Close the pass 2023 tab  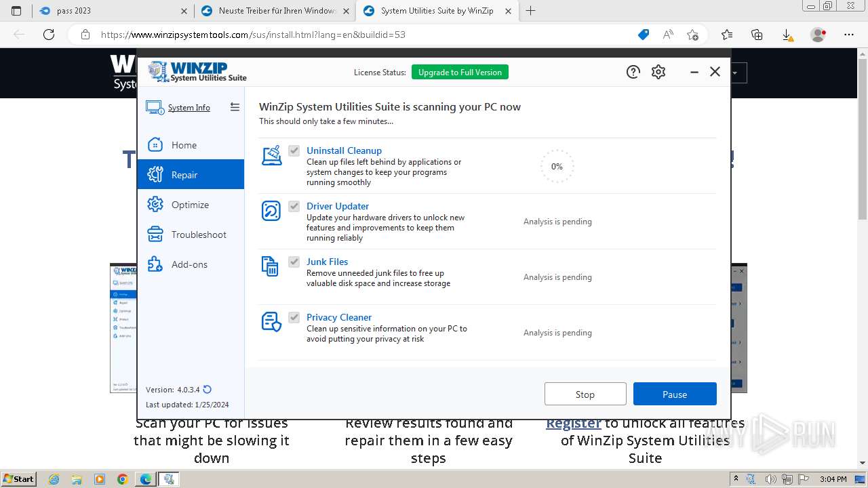click(x=184, y=11)
